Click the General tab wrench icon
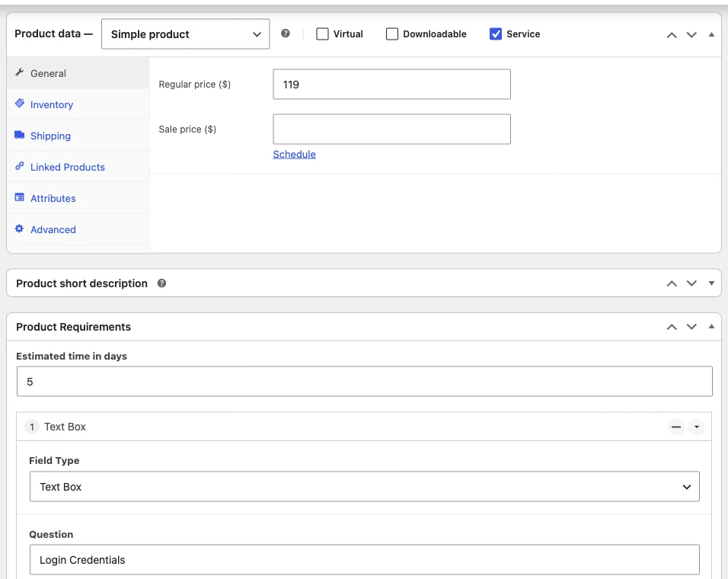The height and width of the screenshot is (579, 728). coord(20,72)
